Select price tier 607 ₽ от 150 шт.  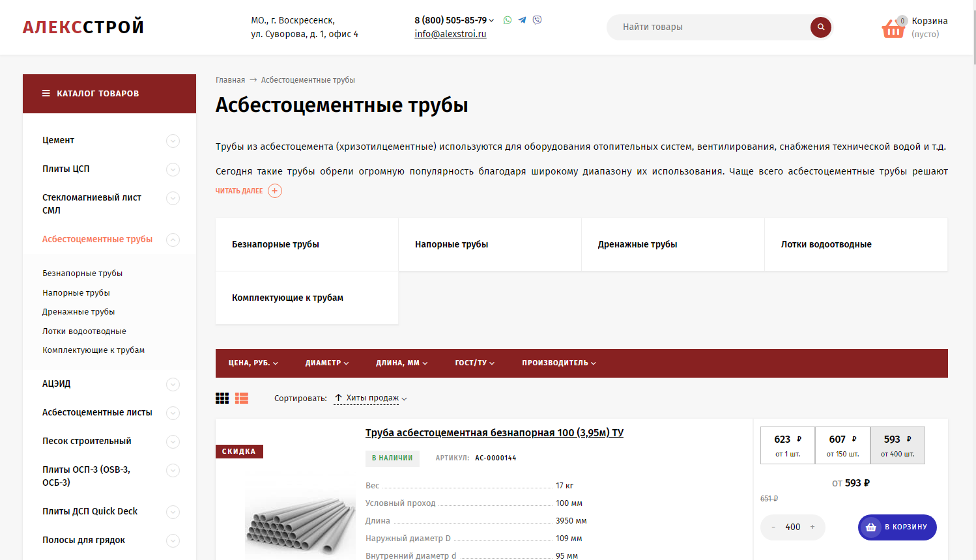coord(842,445)
